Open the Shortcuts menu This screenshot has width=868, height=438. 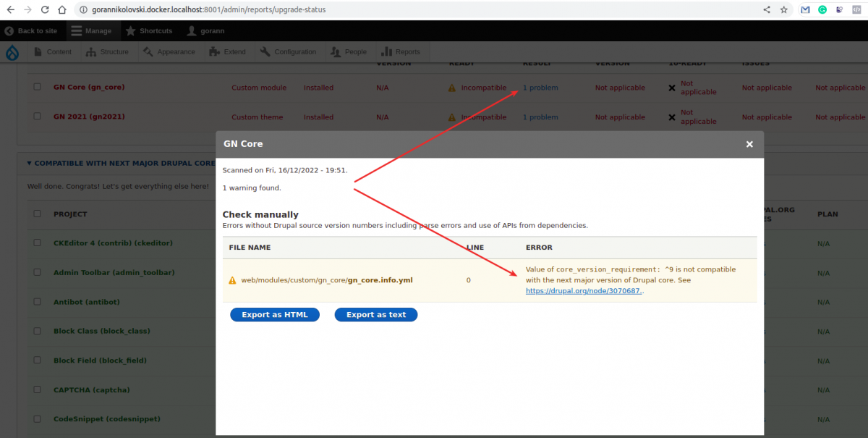pyautogui.click(x=149, y=31)
